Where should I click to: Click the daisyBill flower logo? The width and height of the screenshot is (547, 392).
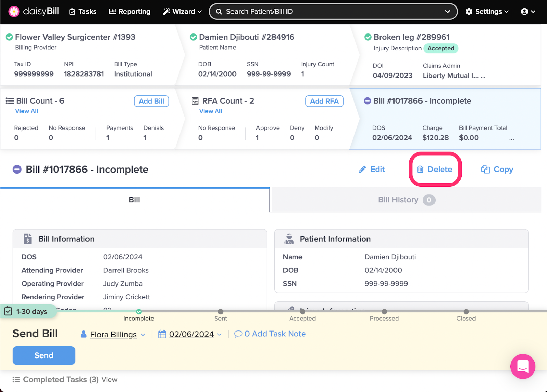click(x=14, y=11)
